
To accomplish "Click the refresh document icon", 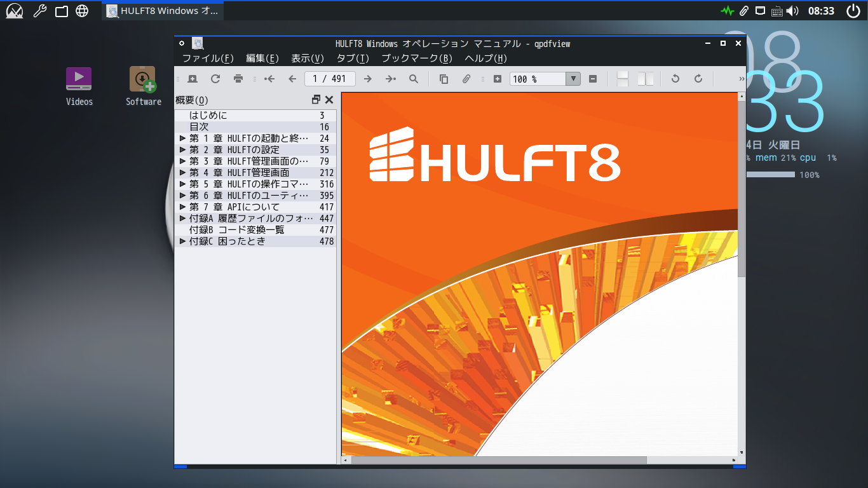I will coord(215,79).
